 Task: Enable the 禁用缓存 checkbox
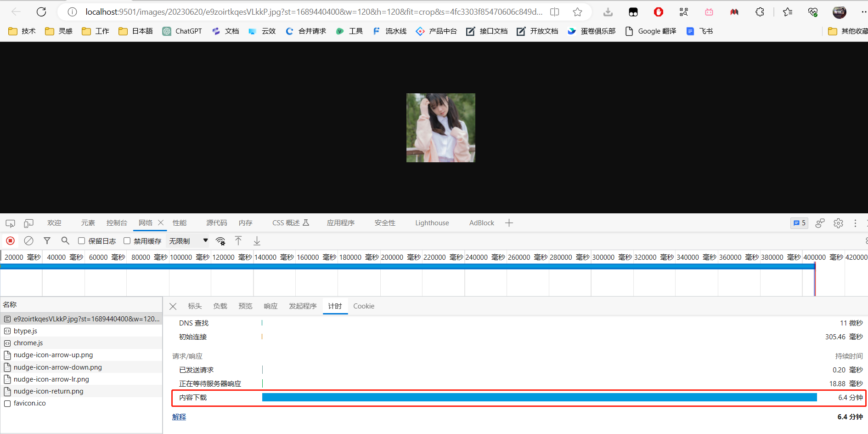[127, 240]
